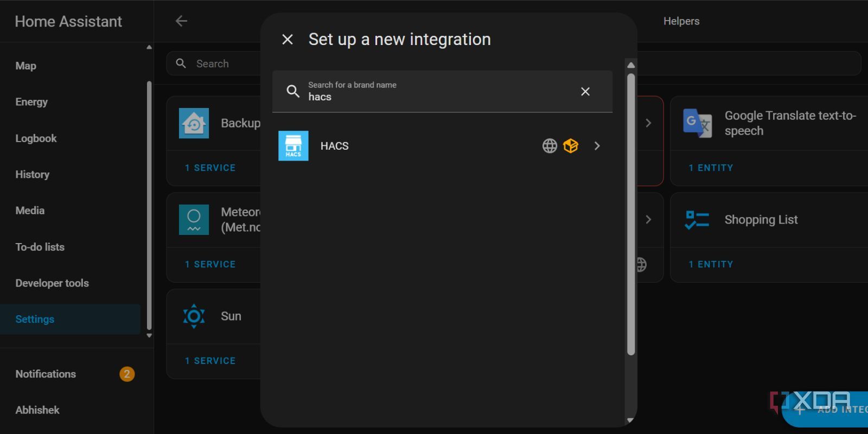Click the dialog scrollbar down arrow
The width and height of the screenshot is (868, 434).
[630, 420]
